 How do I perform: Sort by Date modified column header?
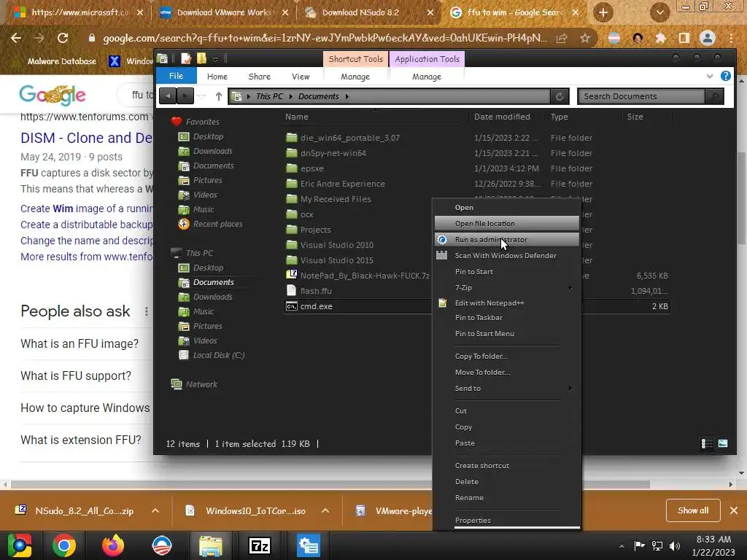[502, 117]
